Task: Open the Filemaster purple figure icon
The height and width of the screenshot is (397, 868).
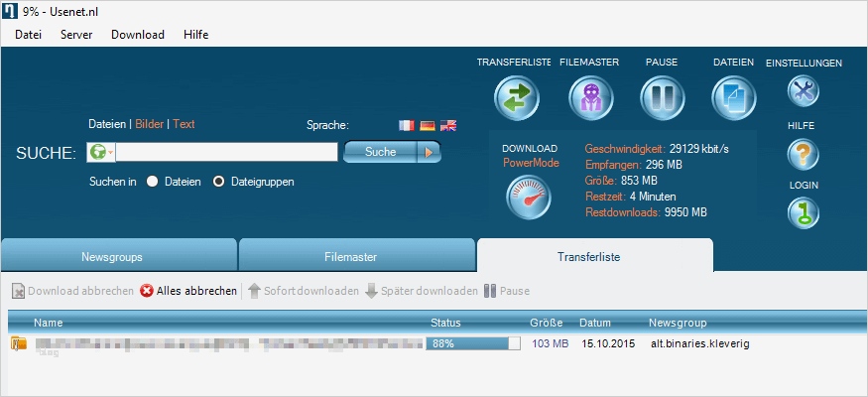Action: 590,98
